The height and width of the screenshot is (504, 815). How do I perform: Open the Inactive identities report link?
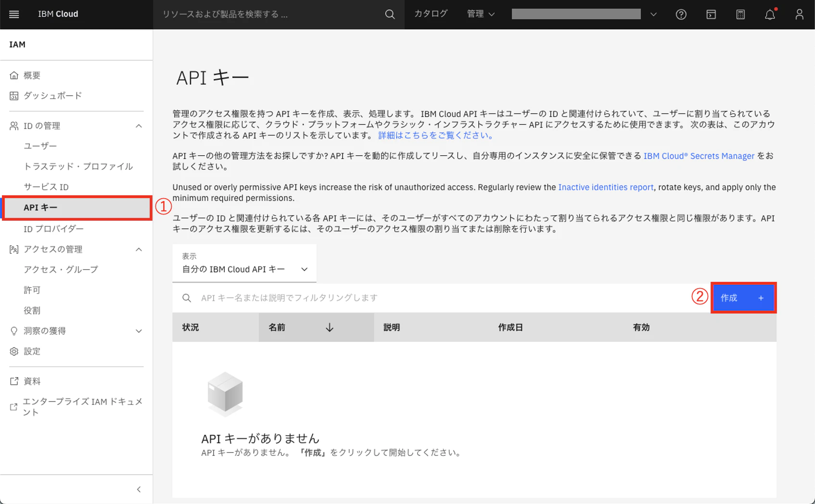[x=606, y=187]
